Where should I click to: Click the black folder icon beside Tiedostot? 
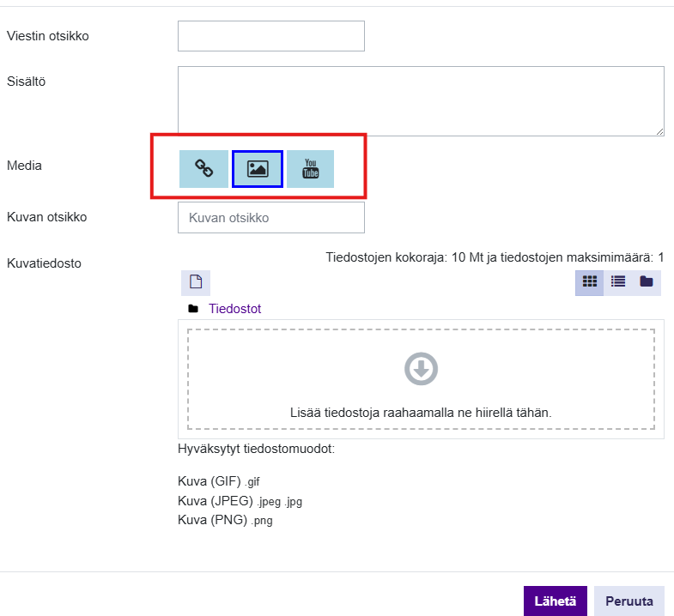[193, 309]
